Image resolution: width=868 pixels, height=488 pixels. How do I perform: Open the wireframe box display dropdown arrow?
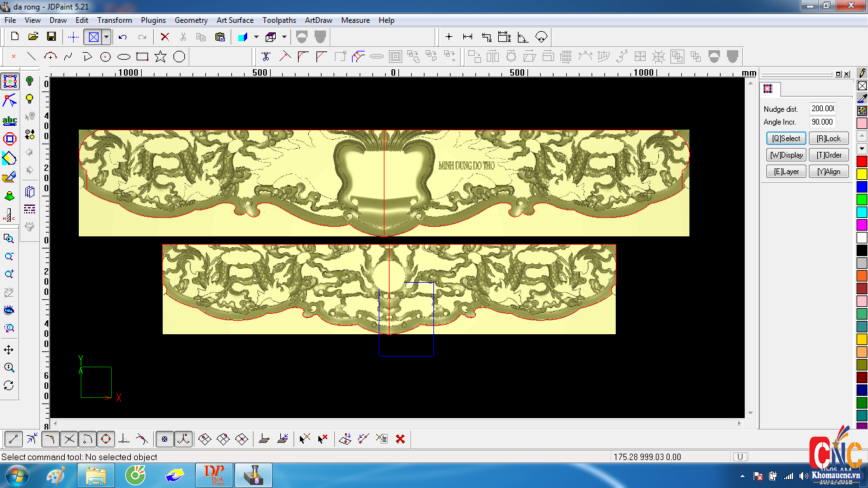(284, 37)
